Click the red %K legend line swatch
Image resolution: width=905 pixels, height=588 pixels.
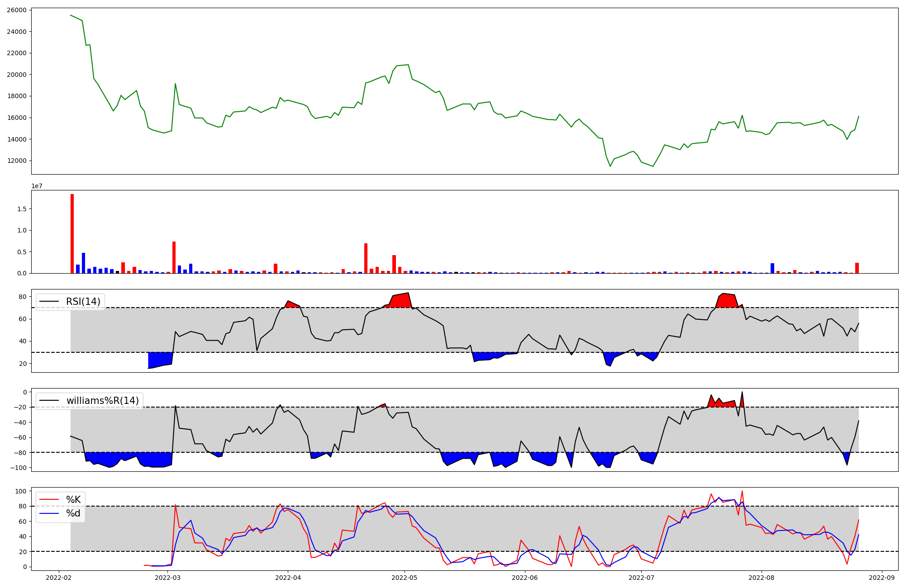49,500
